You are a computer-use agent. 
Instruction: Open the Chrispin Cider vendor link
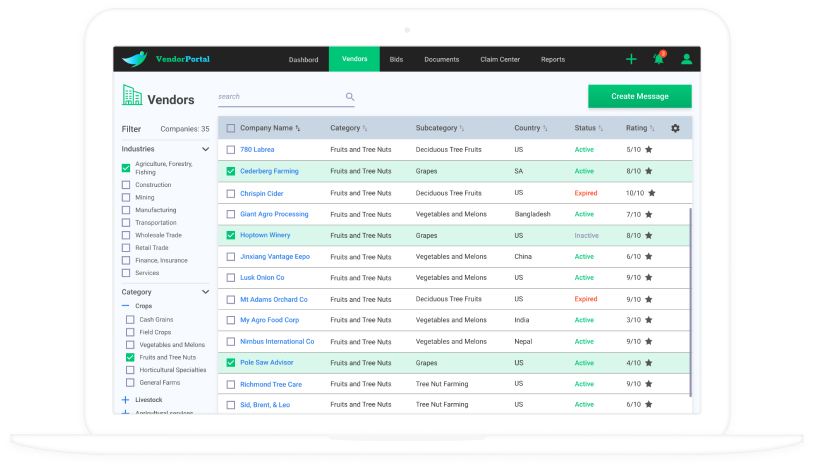pos(262,194)
